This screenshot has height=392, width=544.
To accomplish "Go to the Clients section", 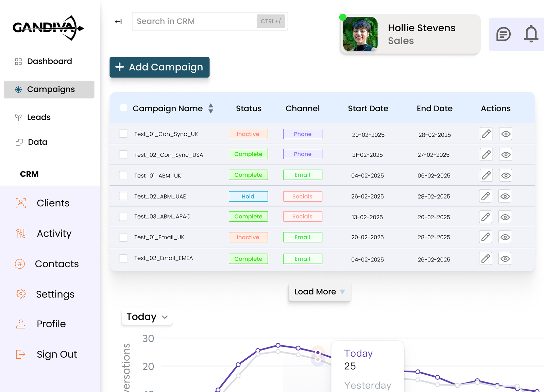I will [53, 203].
